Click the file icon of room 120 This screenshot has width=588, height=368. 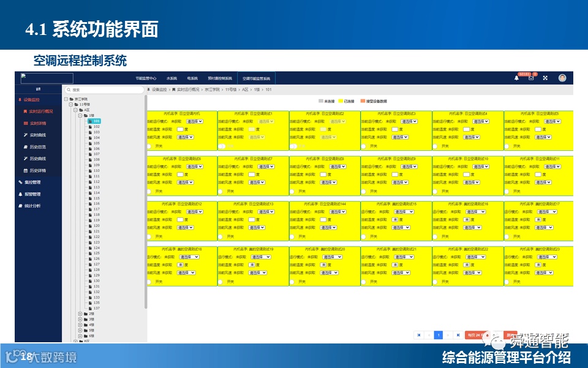(91, 226)
